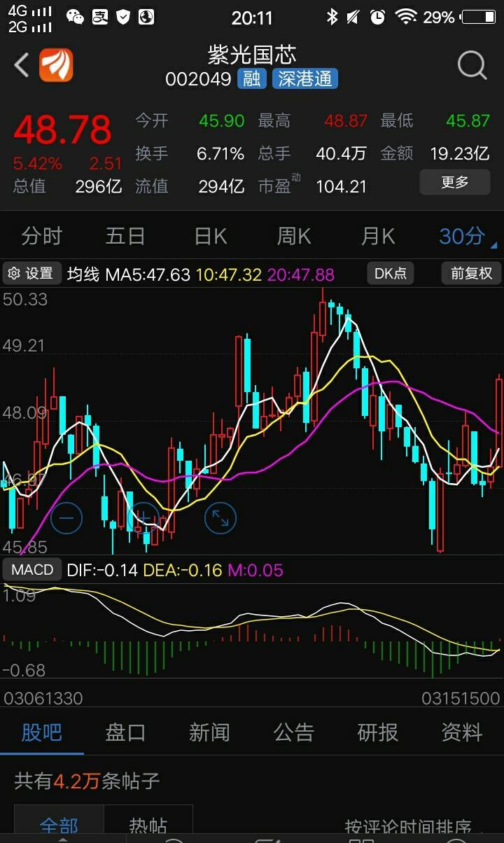
Task: Tap the search magnifier icon
Action: point(472,66)
